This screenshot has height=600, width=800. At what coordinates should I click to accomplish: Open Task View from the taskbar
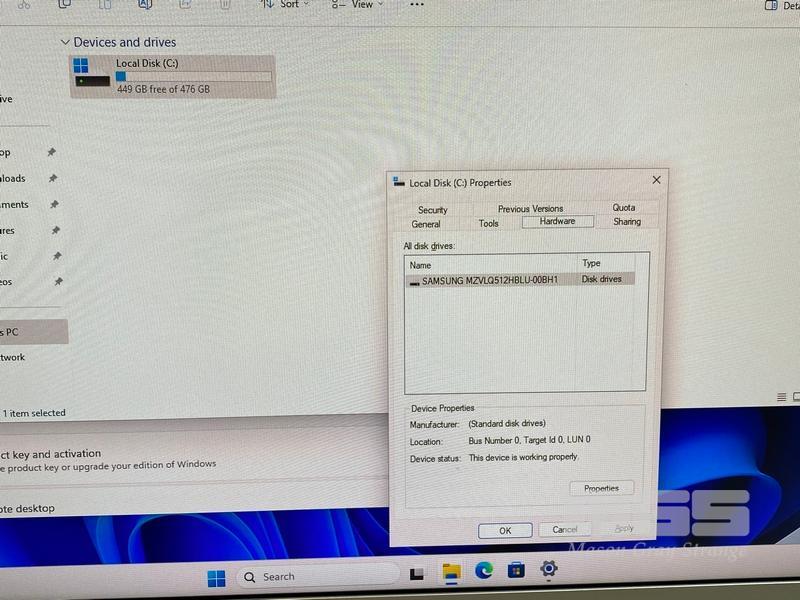[417, 574]
